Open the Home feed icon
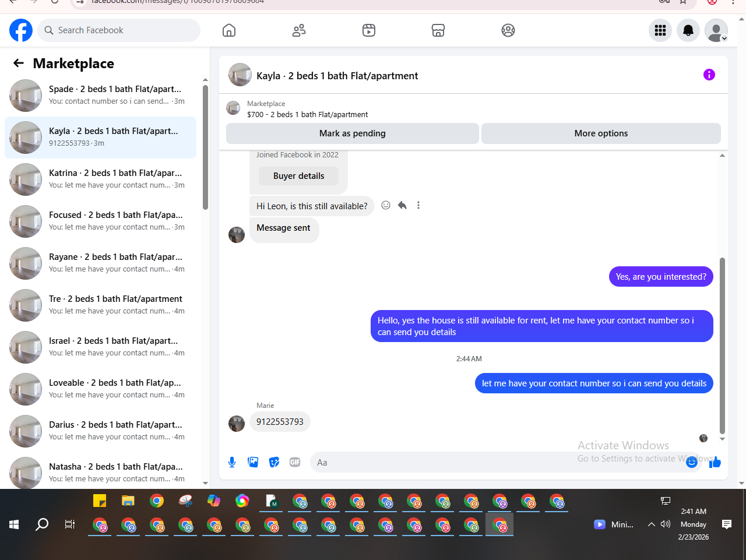The width and height of the screenshot is (746, 560). tap(229, 30)
